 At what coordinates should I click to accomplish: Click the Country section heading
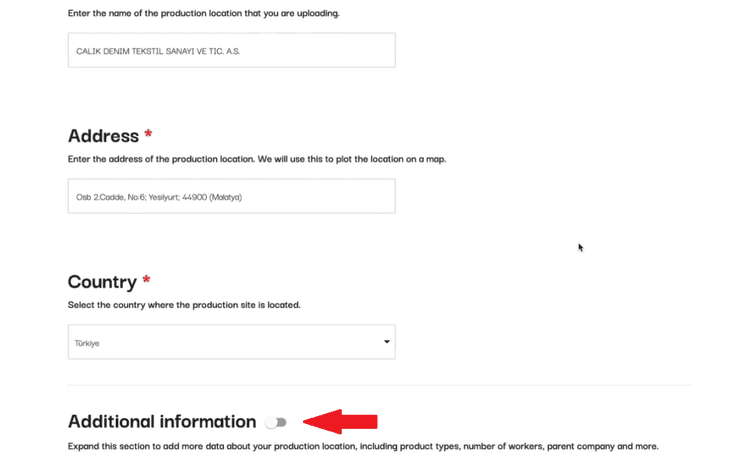(x=102, y=283)
